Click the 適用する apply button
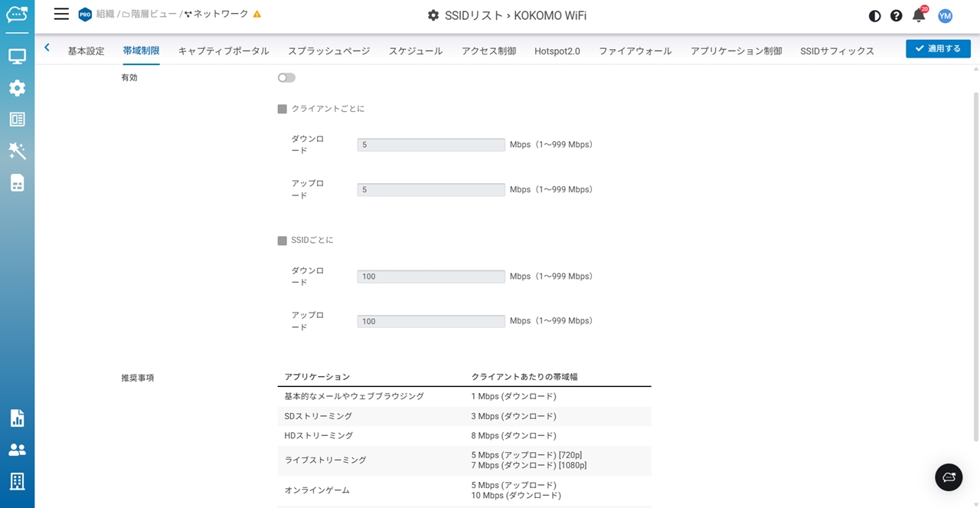The image size is (980, 508). coord(938,48)
